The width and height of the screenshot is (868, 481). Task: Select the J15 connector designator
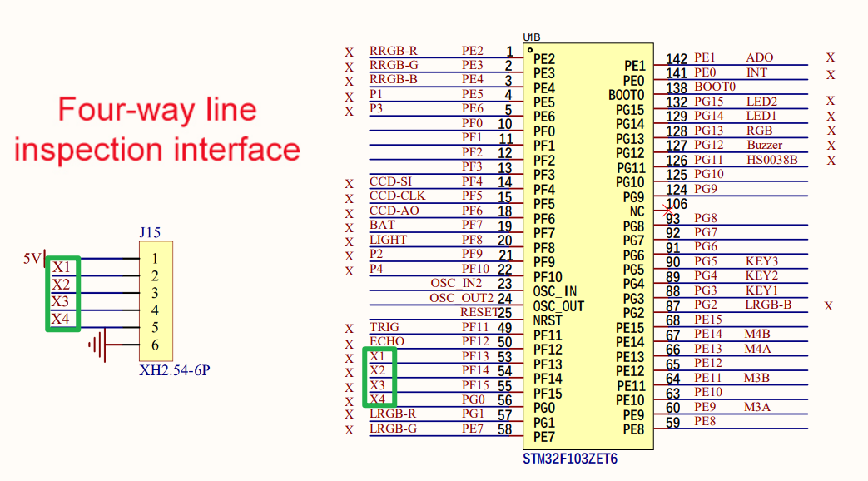150,232
